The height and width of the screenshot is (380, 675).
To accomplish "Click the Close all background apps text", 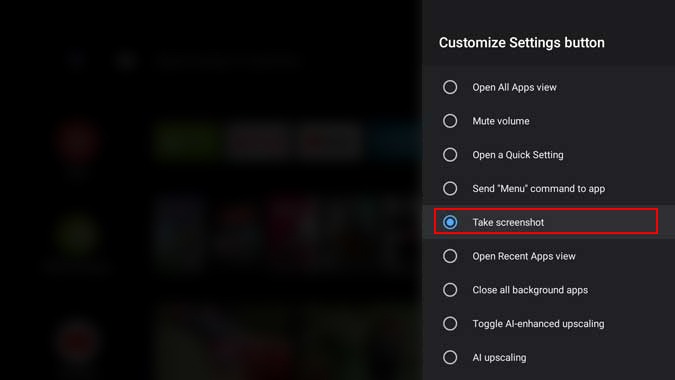I will point(530,290).
